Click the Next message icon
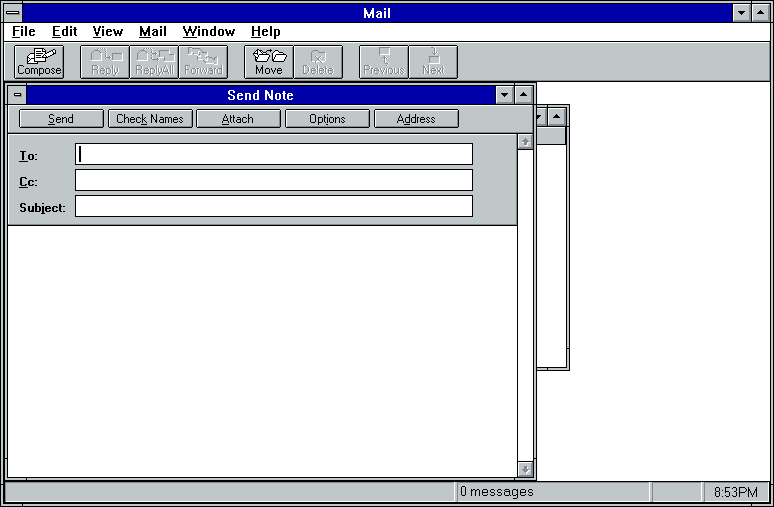The height and width of the screenshot is (507, 774). point(433,62)
